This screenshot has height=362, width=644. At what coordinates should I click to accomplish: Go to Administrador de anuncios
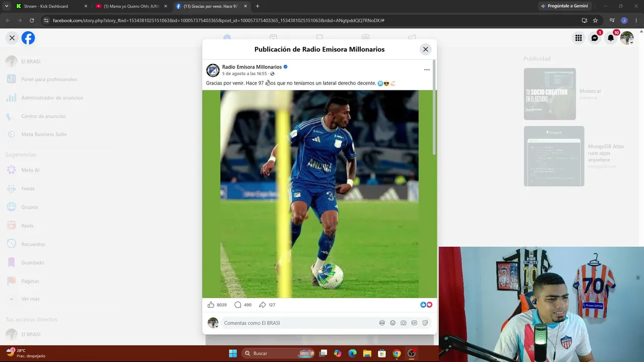(x=52, y=98)
